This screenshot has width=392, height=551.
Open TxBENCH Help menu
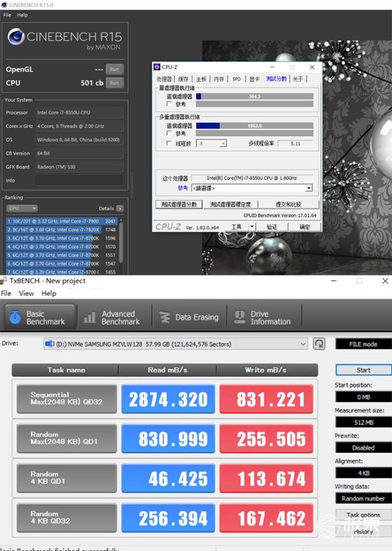48,293
